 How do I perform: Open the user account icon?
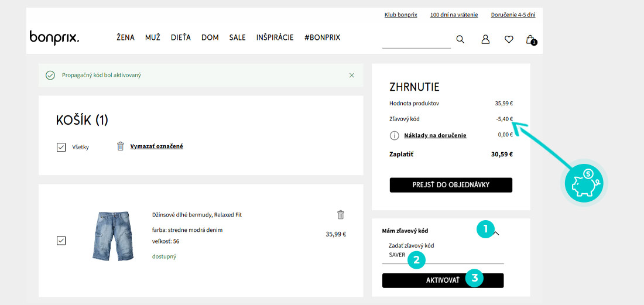(485, 39)
